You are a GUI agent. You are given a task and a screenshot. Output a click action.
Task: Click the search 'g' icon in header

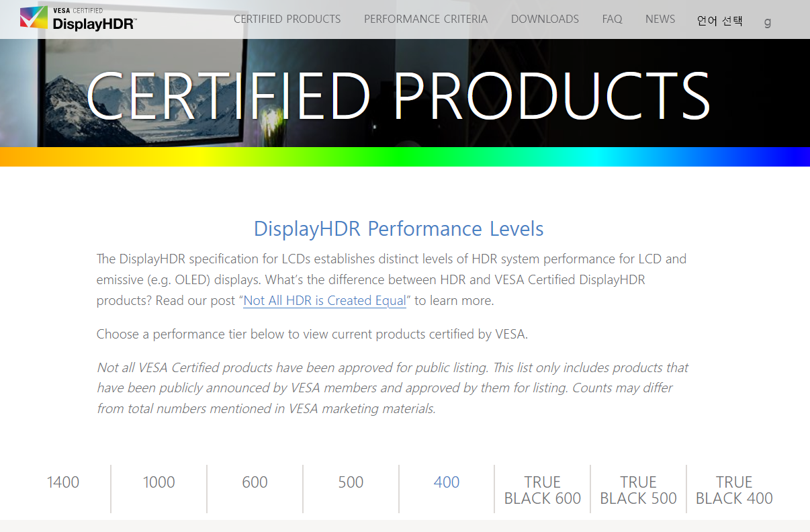coord(768,21)
